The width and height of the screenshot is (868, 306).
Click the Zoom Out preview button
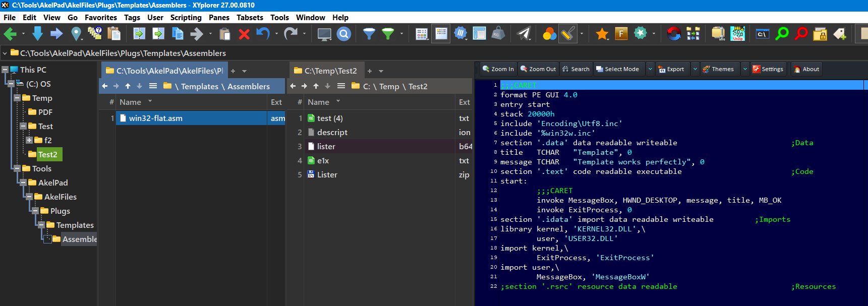(538, 69)
